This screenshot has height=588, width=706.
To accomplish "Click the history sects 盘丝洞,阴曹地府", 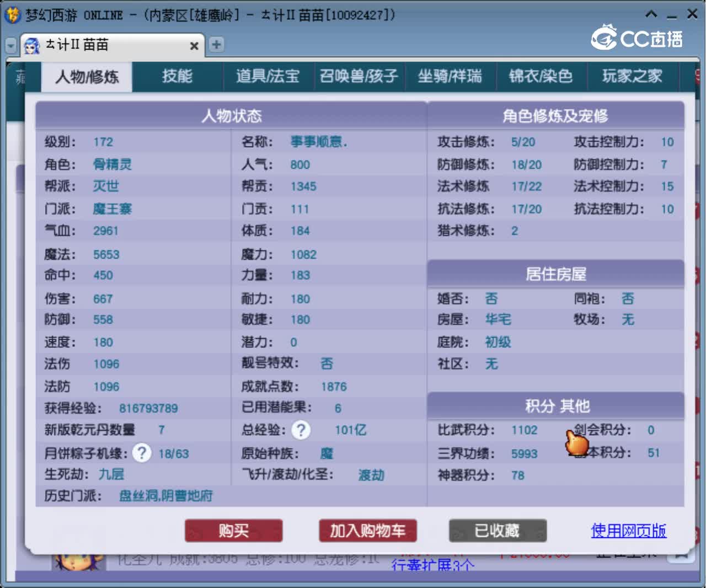I will coord(166,496).
